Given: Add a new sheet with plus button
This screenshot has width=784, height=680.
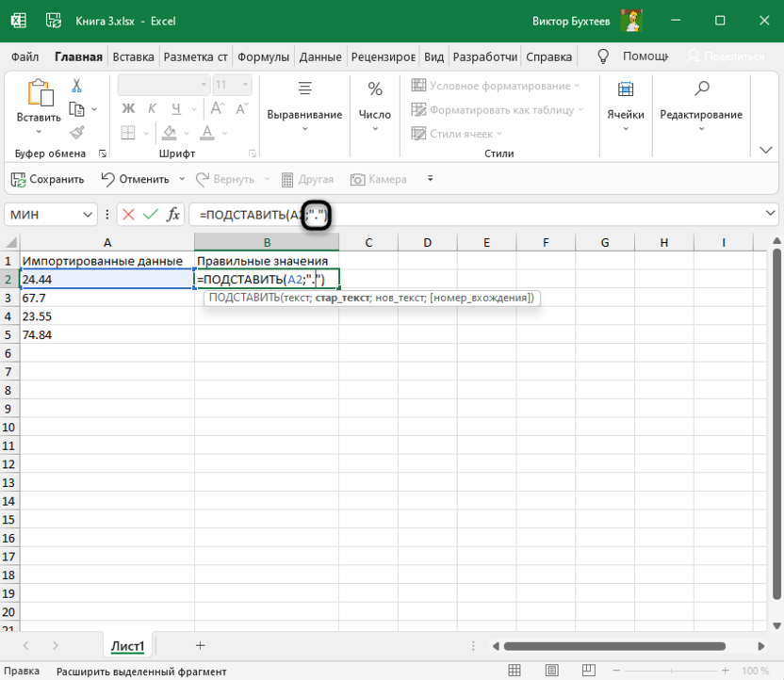Looking at the screenshot, I should (200, 645).
